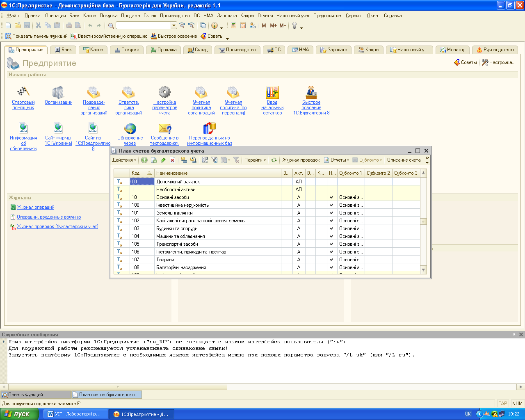Disable the list filter with the crossed funnel icon
525x420 pixels.
(x=236, y=160)
